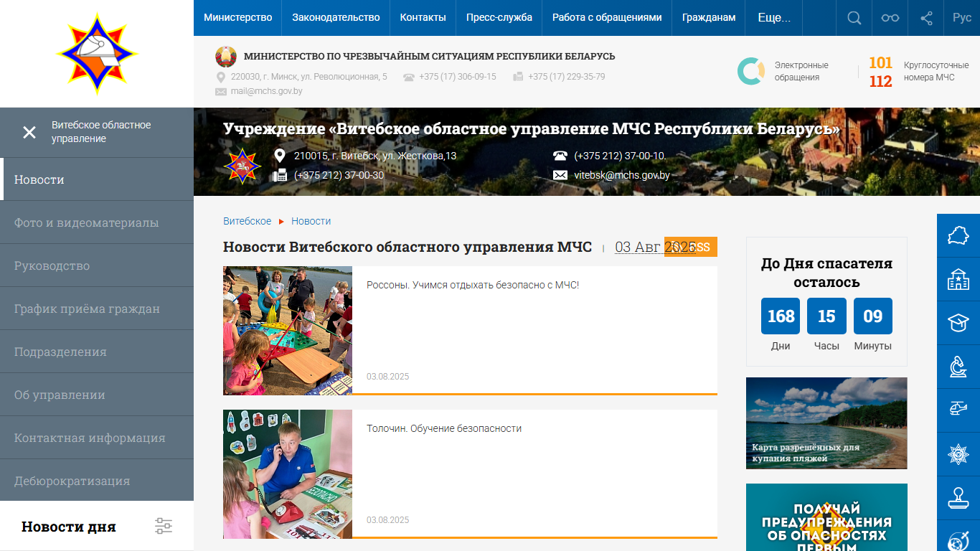Open the Министерство menu
This screenshot has width=980, height=551.
click(x=237, y=18)
